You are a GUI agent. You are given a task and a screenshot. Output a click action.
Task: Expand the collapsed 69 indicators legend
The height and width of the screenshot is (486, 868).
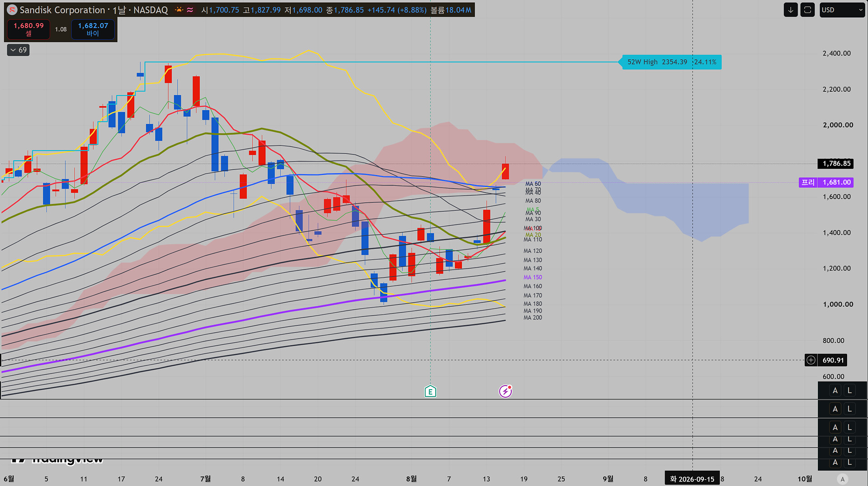coord(19,50)
